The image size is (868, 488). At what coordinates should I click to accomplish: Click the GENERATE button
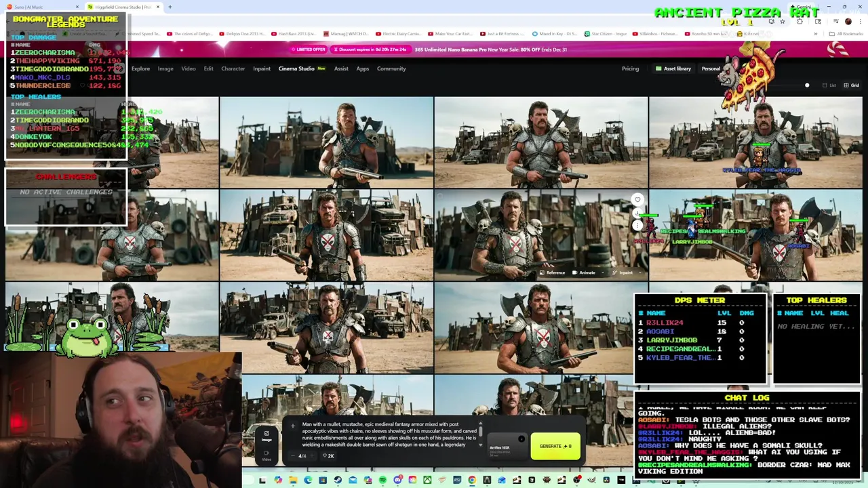click(555, 446)
